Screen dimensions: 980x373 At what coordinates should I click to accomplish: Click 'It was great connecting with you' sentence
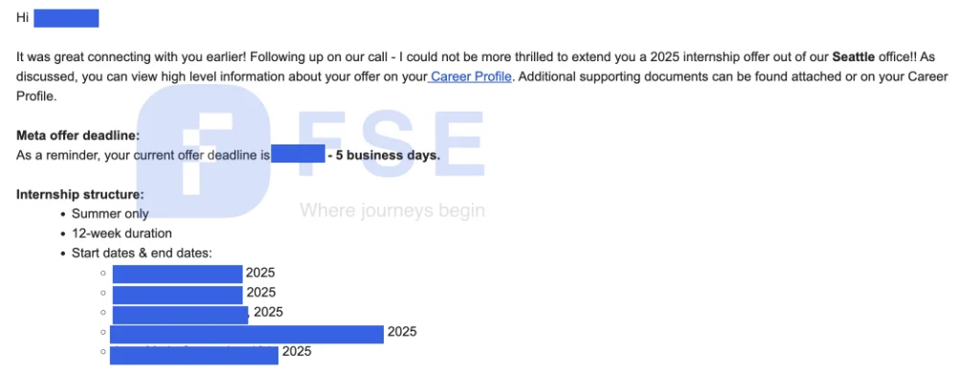(127, 56)
